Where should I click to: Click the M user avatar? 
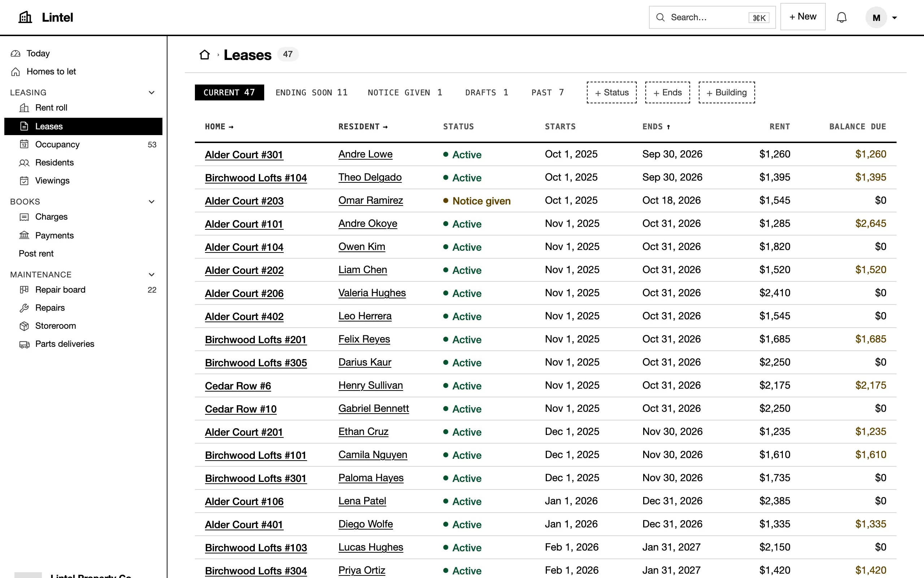(x=876, y=18)
